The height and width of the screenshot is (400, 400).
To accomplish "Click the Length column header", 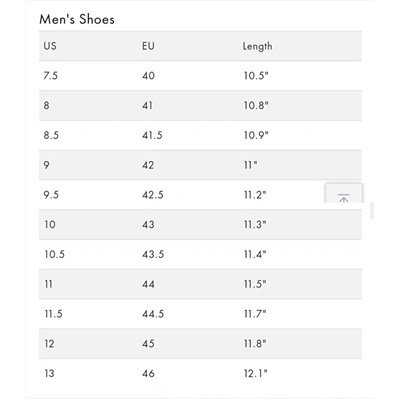I will point(257,46).
